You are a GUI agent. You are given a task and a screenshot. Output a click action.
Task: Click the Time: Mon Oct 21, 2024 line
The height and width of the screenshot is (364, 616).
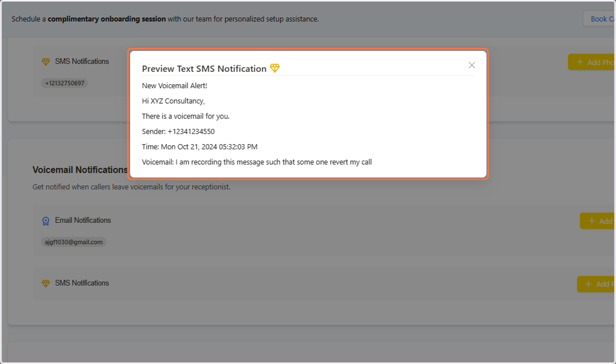point(200,147)
